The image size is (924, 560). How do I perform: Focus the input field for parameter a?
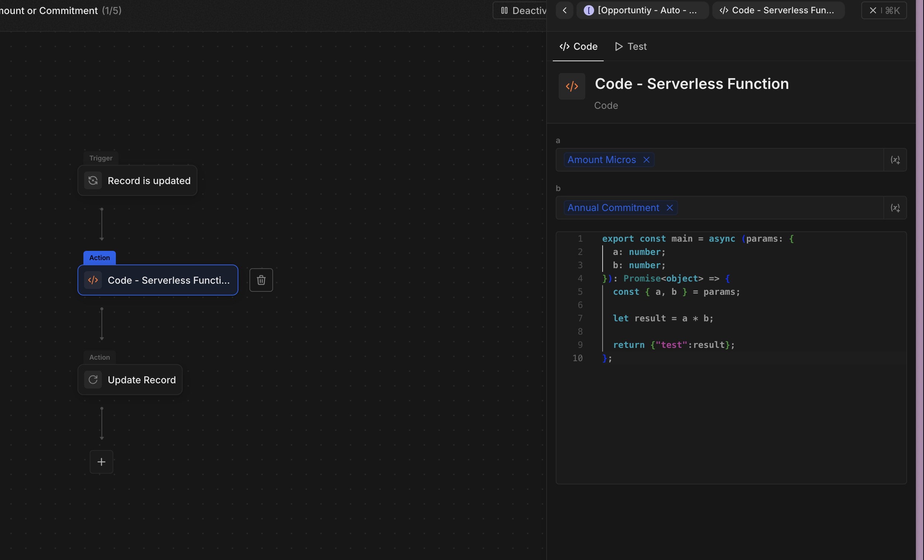click(x=720, y=160)
